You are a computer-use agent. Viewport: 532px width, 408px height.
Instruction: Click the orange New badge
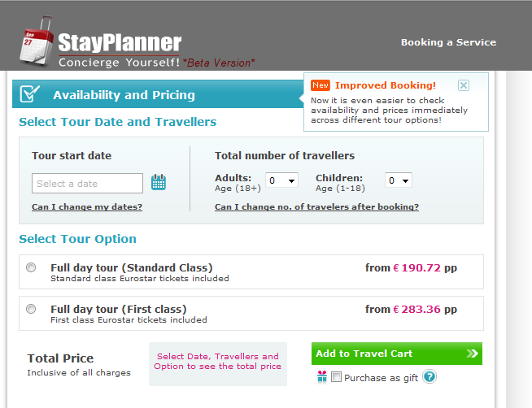click(x=321, y=85)
